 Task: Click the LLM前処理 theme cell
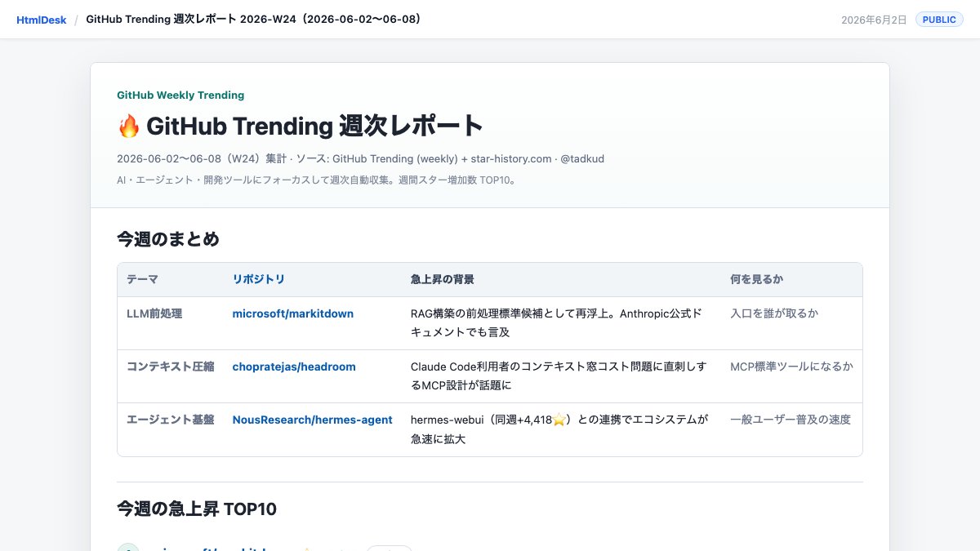pos(154,313)
